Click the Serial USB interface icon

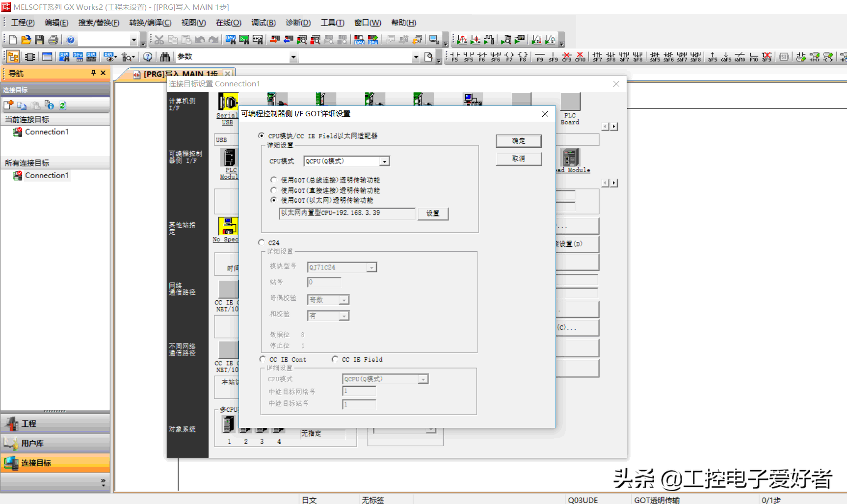point(227,103)
